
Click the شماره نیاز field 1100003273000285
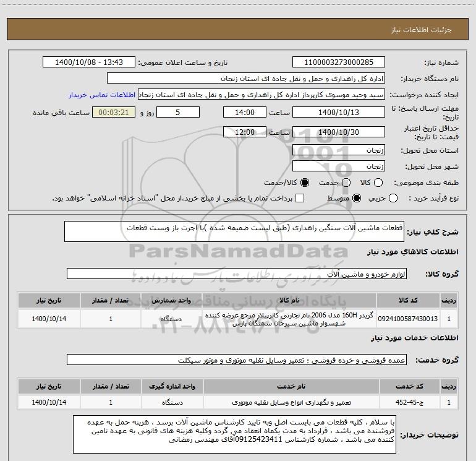click(339, 62)
